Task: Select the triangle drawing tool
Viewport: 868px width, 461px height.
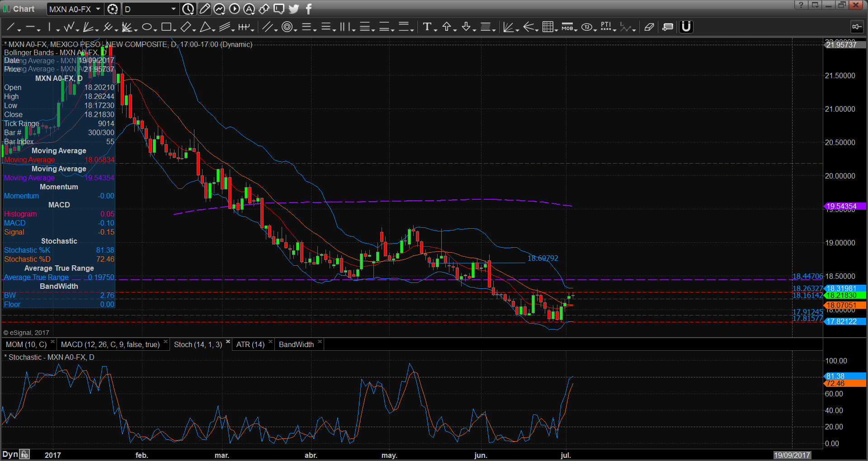Action: (x=205, y=27)
